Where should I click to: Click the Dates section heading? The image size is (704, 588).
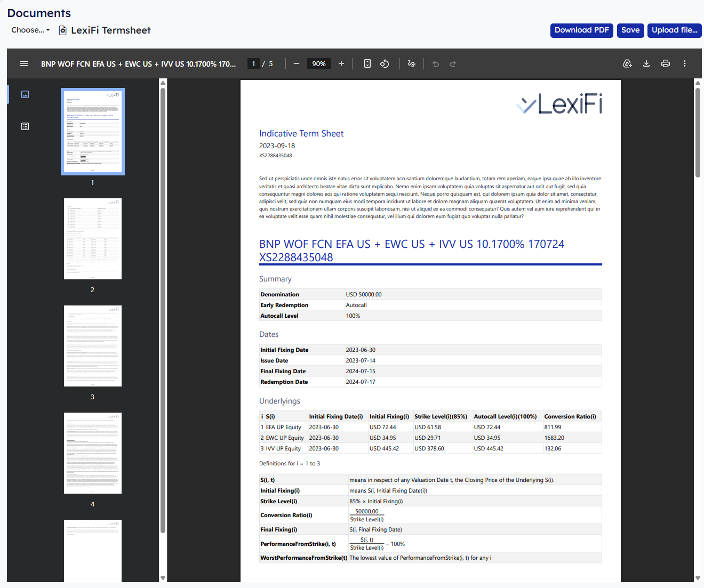tap(269, 334)
